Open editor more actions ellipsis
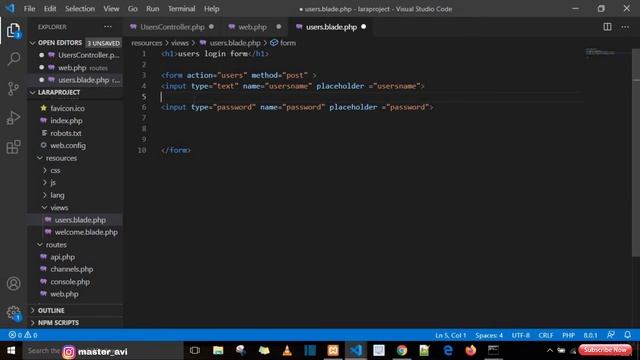640x360 pixels. 625,27
